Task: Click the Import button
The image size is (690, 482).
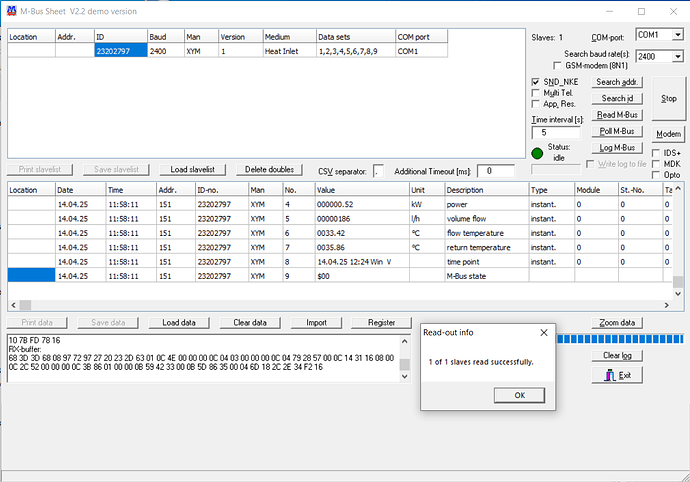Action: coord(316,323)
